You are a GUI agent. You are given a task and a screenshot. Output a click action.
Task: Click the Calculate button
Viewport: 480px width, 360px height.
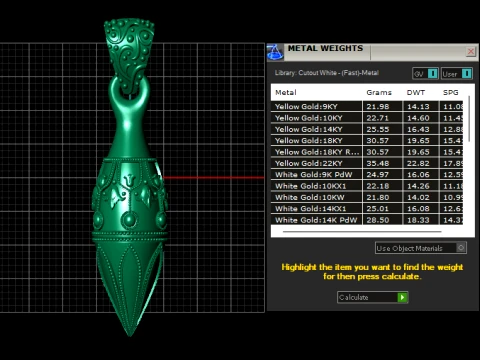pos(372,297)
